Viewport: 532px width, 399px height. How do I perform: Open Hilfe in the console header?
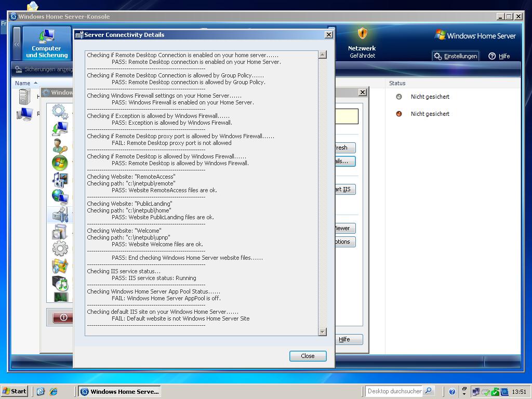tap(499, 56)
